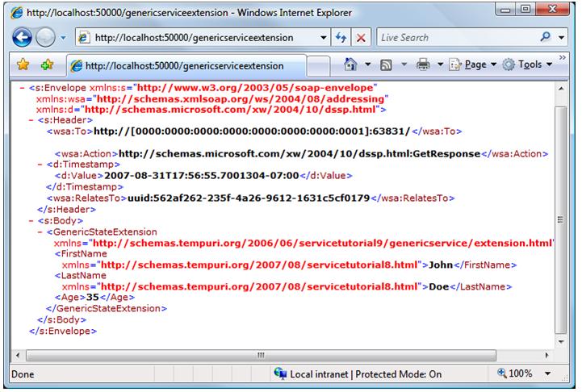Click the Internet Explorer title bar icon
Screen dimensions: 582x392
pos(16,13)
